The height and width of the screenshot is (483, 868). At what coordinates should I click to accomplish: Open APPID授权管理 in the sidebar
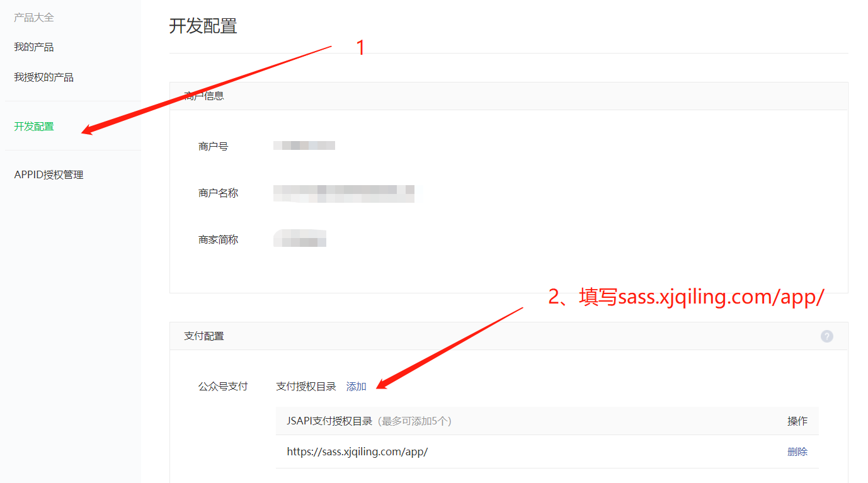pyautogui.click(x=49, y=175)
